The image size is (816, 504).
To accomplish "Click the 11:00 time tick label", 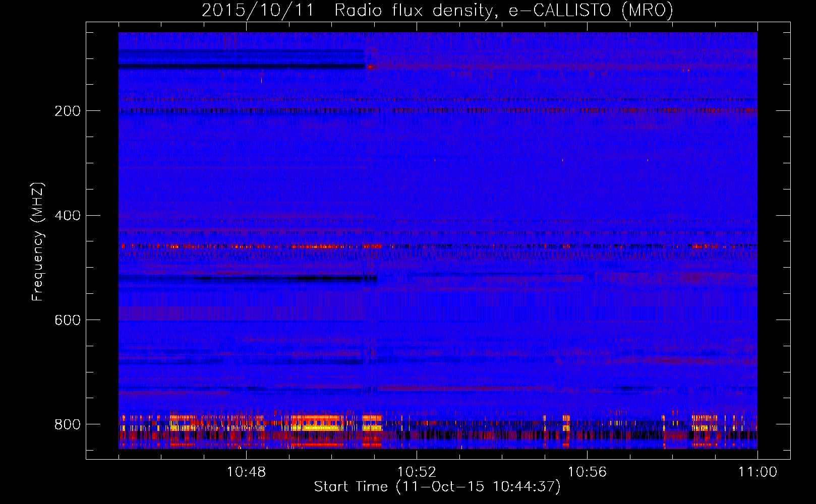I will (x=757, y=472).
